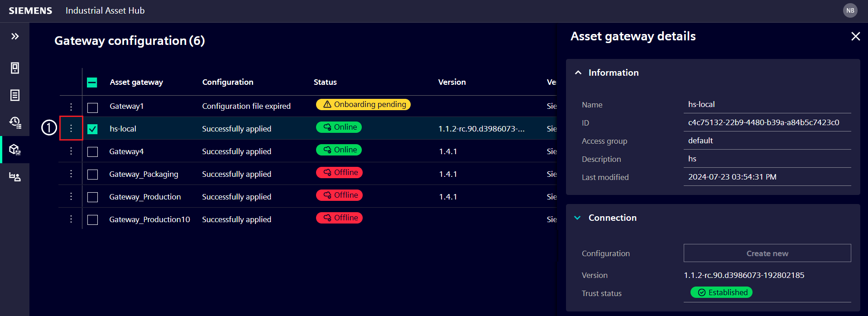
Task: Click the Gateway4 row name
Action: coord(126,151)
